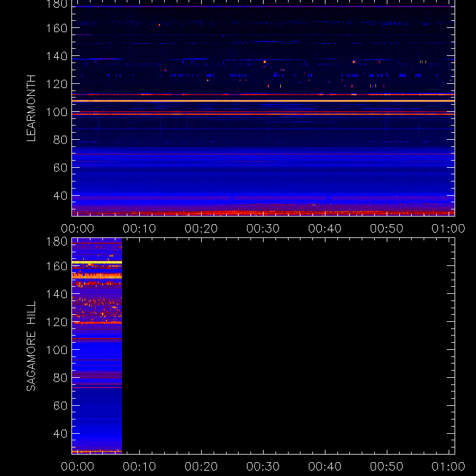
Task: Click the 00:30 time label under Learmonth plot
Action: (263, 228)
